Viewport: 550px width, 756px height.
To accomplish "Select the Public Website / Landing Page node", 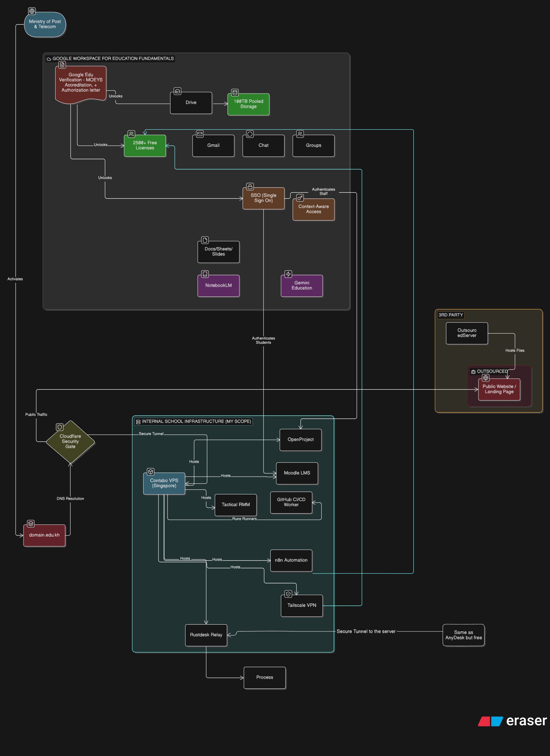I will [499, 389].
